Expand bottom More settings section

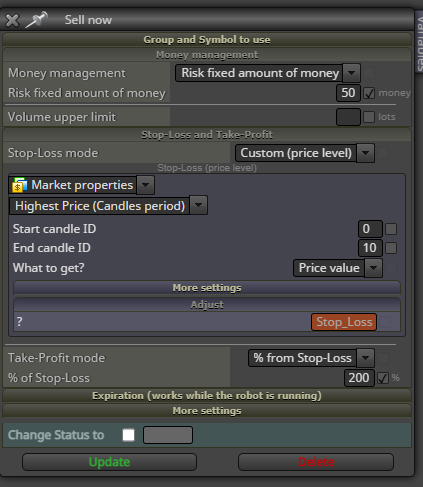(x=207, y=411)
